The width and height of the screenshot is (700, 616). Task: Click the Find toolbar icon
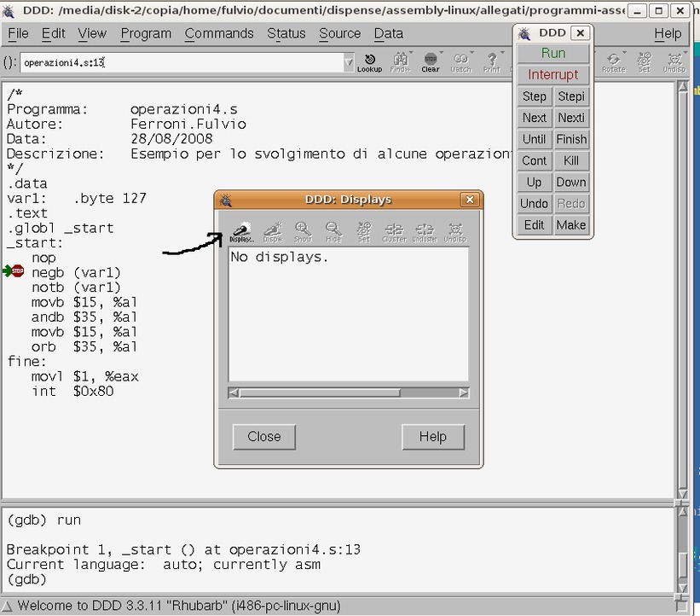point(400,61)
